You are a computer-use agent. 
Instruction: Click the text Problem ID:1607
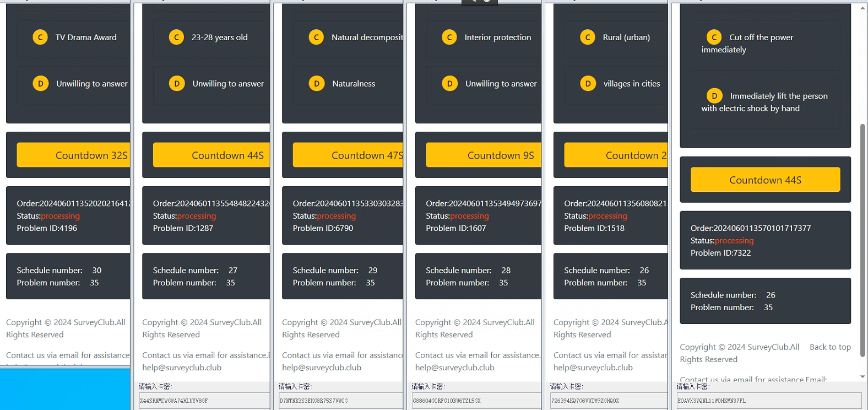[x=456, y=228]
